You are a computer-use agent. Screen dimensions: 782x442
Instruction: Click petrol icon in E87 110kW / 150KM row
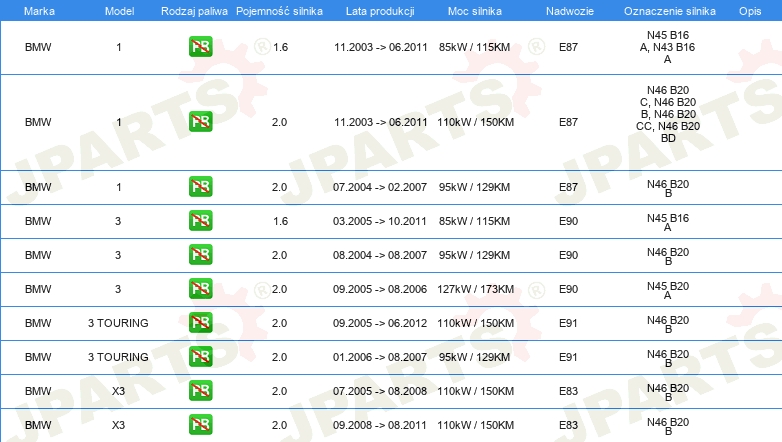click(200, 122)
